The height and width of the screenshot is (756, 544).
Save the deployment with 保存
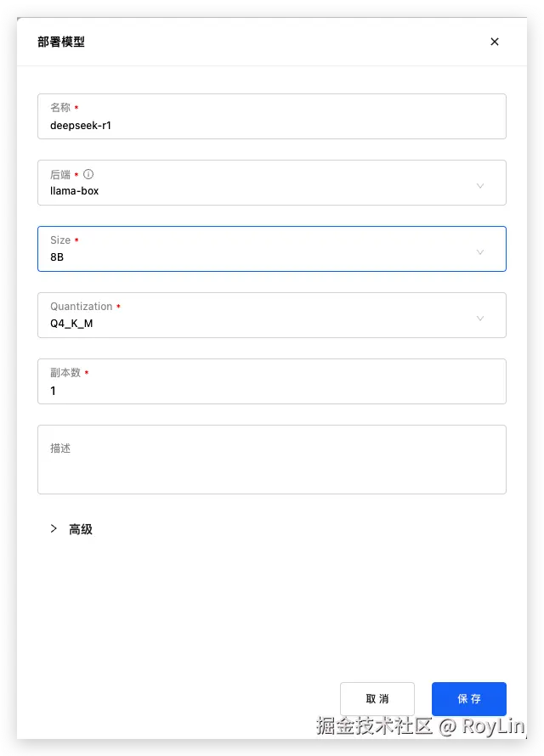tap(469, 699)
